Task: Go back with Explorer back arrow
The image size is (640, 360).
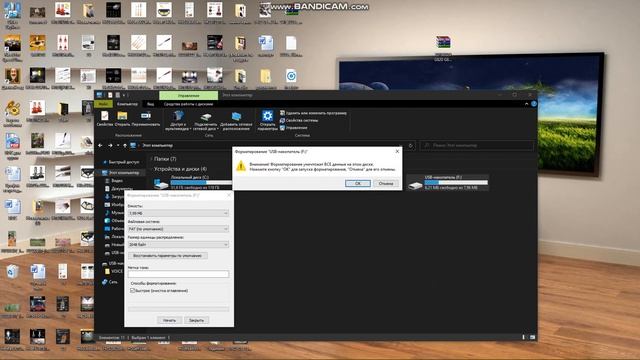Action: tap(100, 145)
